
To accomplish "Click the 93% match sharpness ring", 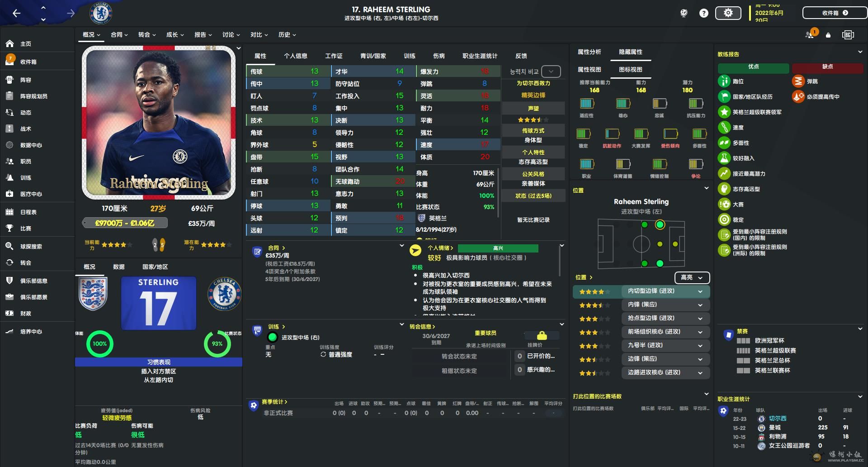I will tap(217, 344).
